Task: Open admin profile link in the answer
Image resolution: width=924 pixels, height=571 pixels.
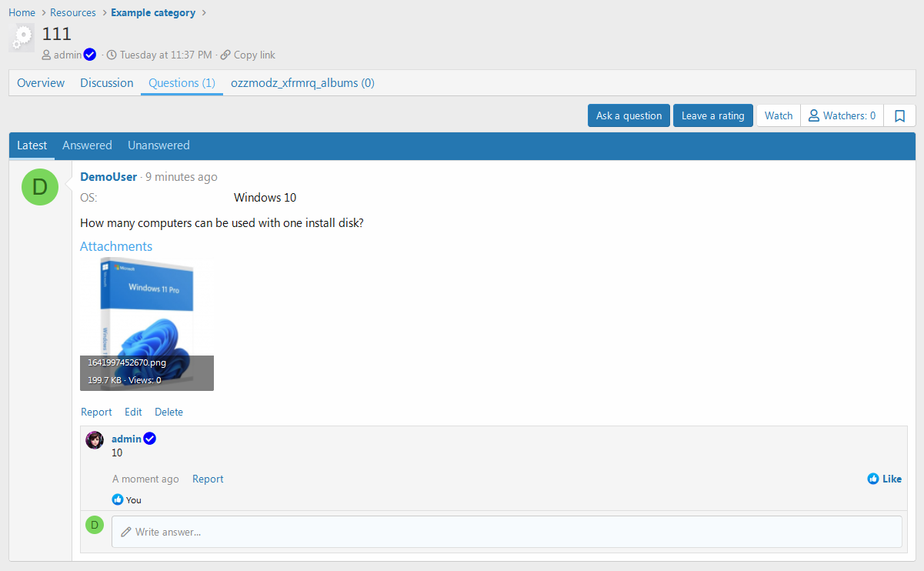Action: click(x=126, y=439)
